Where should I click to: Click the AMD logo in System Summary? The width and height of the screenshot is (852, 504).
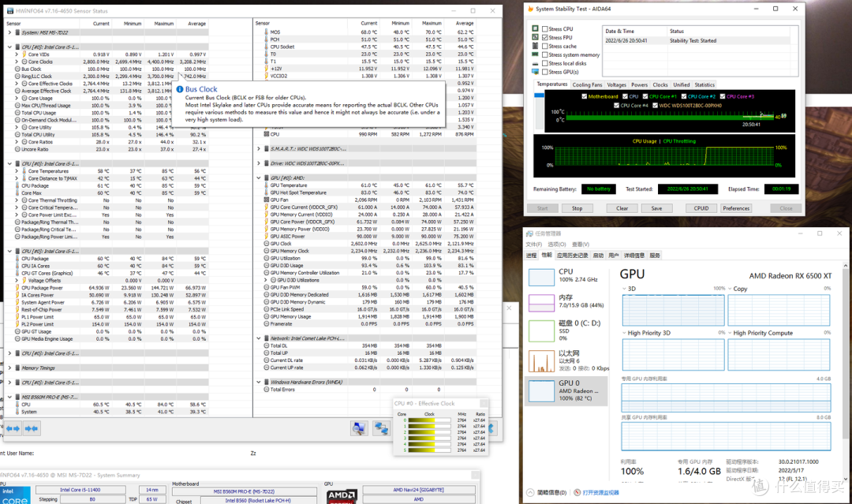(x=342, y=496)
